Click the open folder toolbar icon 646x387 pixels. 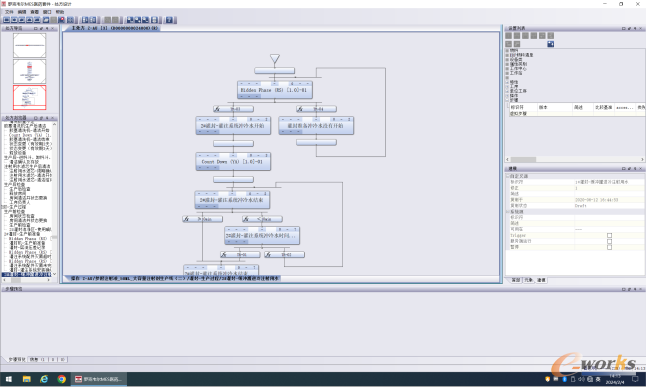[x=46, y=20]
